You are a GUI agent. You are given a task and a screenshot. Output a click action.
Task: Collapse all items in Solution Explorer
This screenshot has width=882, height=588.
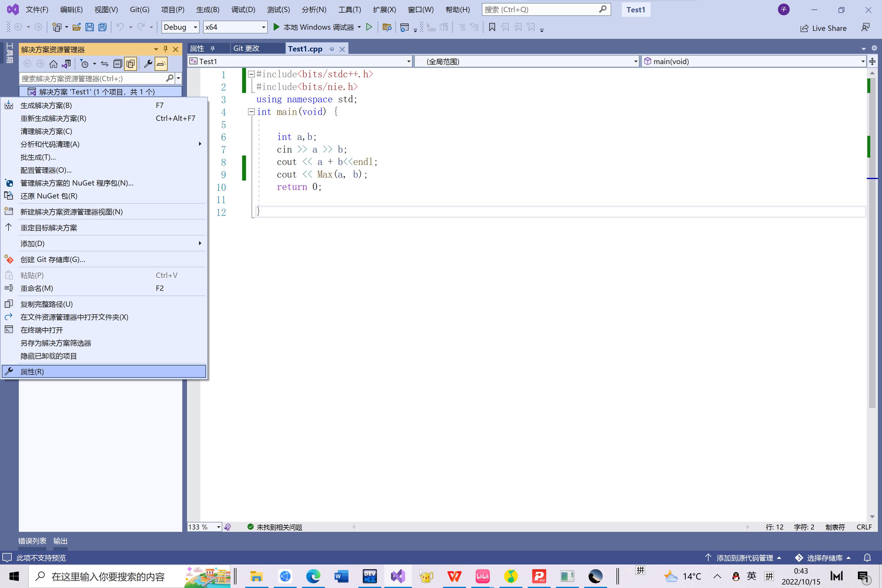(x=117, y=64)
